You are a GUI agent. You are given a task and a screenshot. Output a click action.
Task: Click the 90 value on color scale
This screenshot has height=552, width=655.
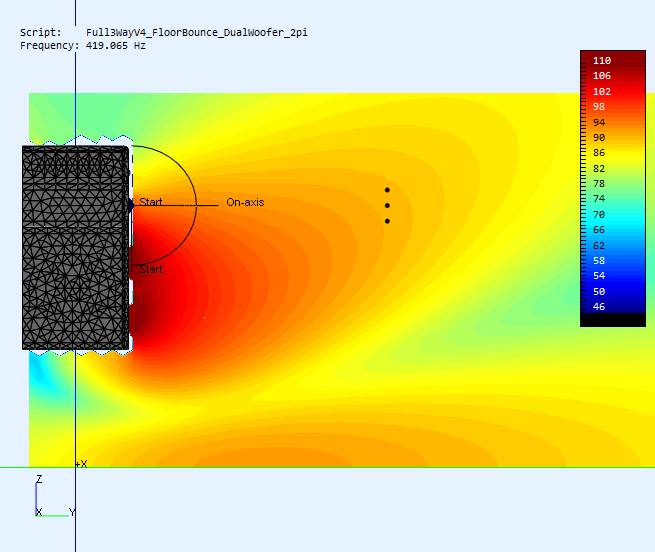(599, 137)
